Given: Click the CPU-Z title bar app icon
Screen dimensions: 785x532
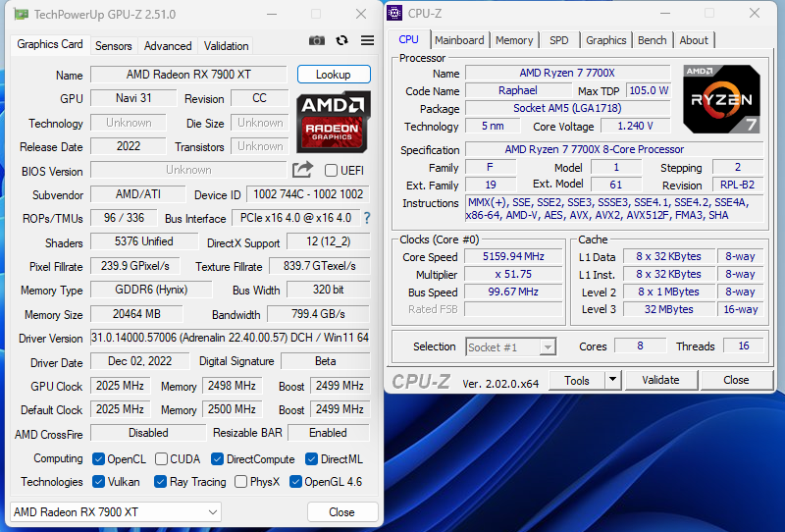Looking at the screenshot, I should pyautogui.click(x=394, y=14).
